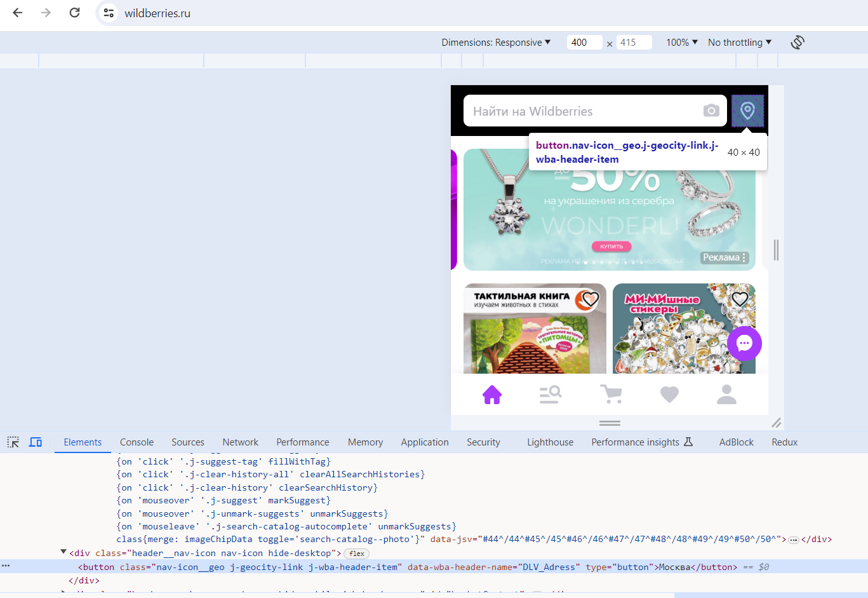Image resolution: width=868 pixels, height=598 pixels.
Task: Open row actions ellipsis for selected button
Action: (x=6, y=566)
